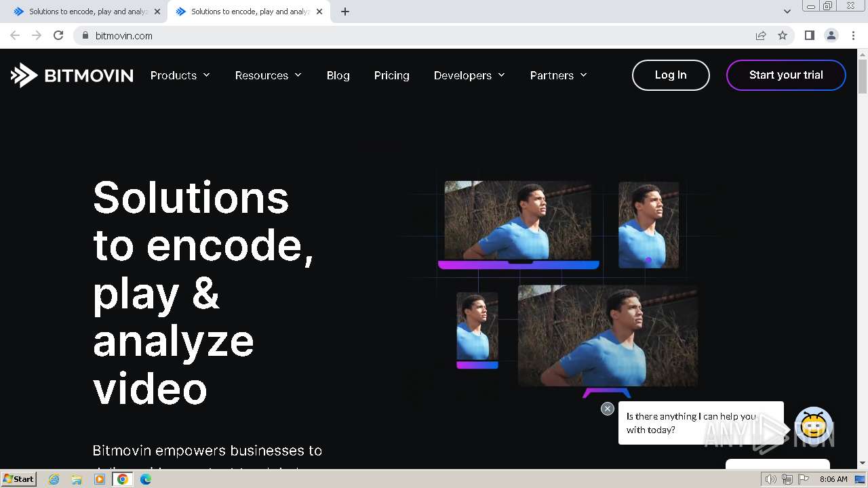
Task: Click the scrollbar down arrow
Action: [x=863, y=464]
